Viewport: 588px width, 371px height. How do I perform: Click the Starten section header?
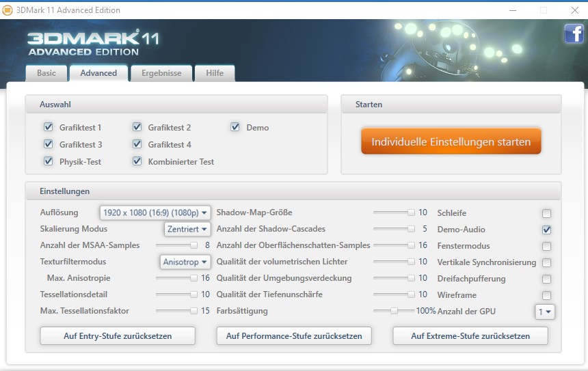pyautogui.click(x=451, y=104)
